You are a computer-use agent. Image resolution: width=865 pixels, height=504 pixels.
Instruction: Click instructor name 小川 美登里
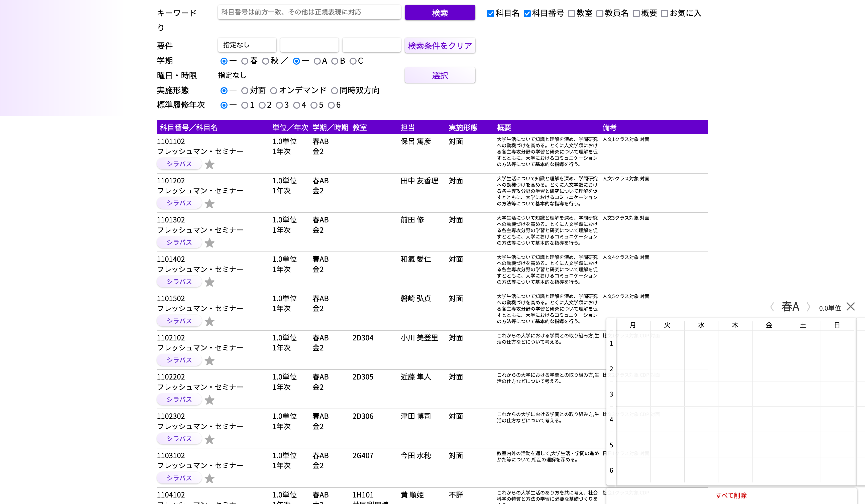point(419,338)
